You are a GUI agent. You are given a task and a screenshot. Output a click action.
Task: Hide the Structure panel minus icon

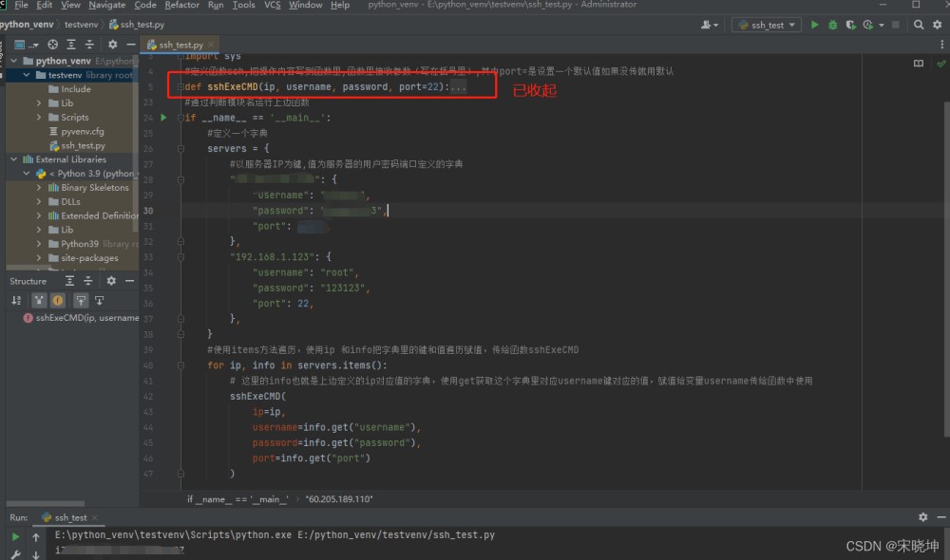pos(129,281)
